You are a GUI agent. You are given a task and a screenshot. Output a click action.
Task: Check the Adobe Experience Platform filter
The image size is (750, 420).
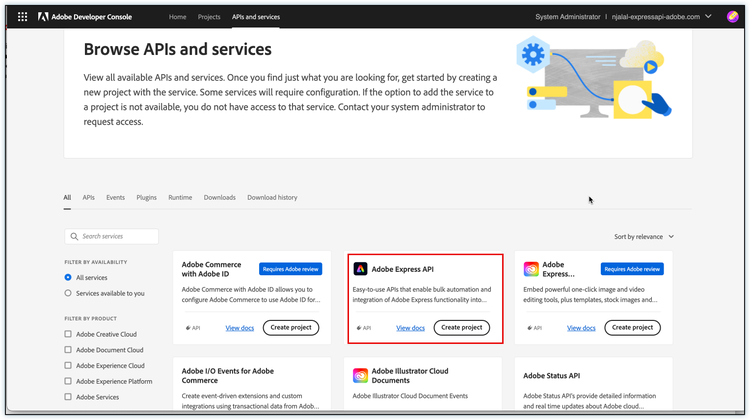tap(68, 382)
